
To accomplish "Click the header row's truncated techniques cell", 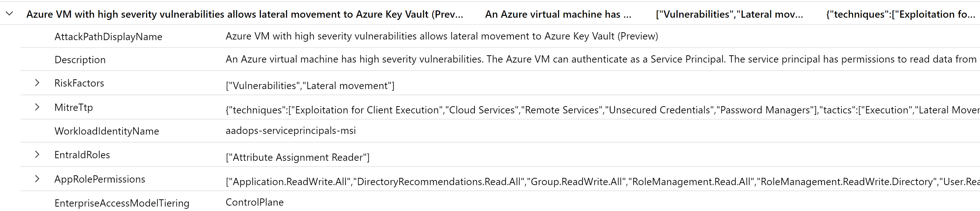I will click(900, 15).
